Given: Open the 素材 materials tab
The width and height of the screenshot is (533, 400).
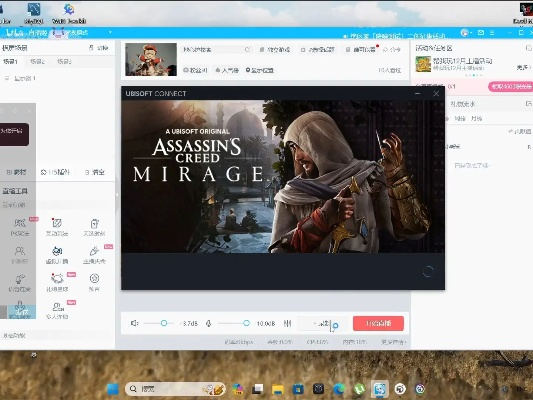Looking at the screenshot, I should 17,173.
